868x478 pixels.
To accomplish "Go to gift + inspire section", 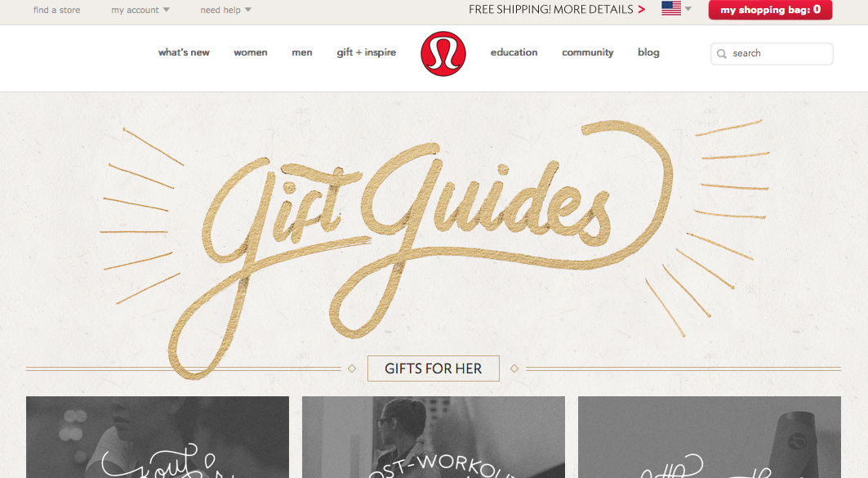I will click(x=366, y=52).
